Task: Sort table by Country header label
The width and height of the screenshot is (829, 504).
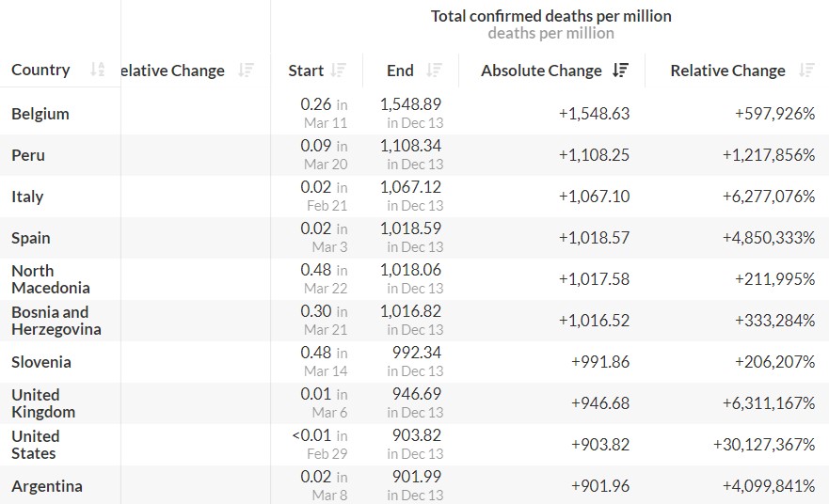Action: 40,70
